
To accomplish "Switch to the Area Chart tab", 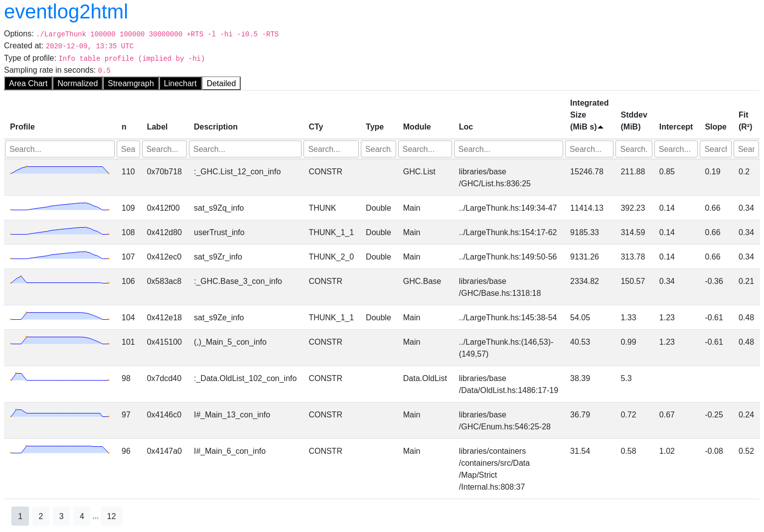I will tap(28, 83).
